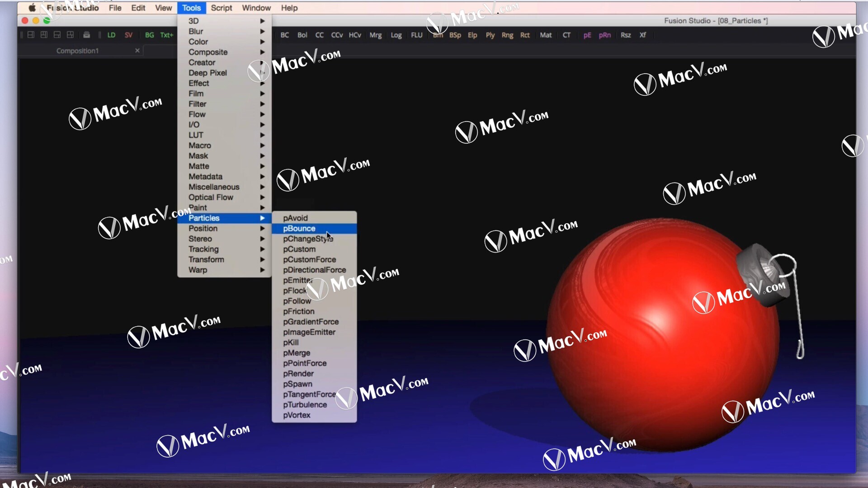Open the Apple menu
This screenshot has width=868, height=488.
[32, 8]
